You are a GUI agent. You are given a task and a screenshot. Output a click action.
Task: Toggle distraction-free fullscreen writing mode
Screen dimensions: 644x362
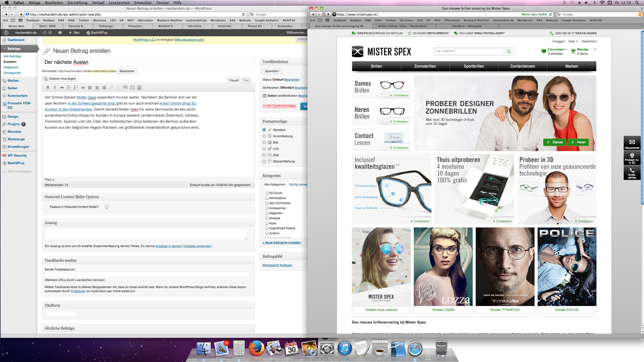[x=132, y=87]
